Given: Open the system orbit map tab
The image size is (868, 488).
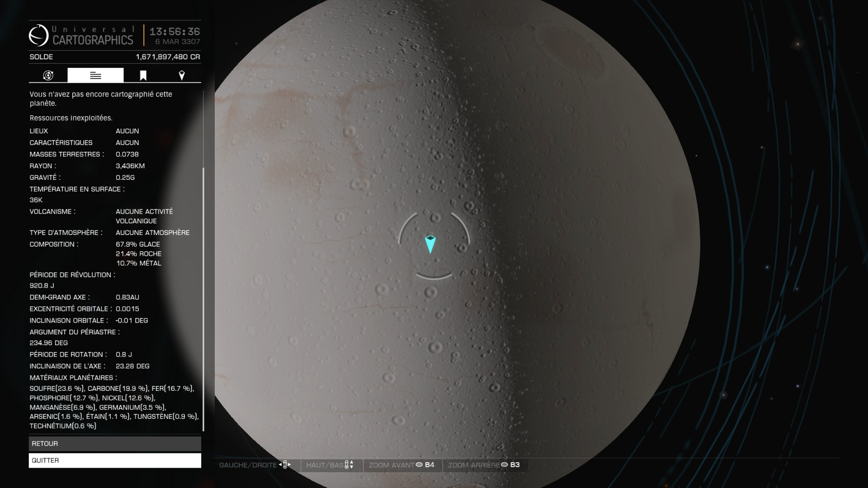Looking at the screenshot, I should (48, 75).
